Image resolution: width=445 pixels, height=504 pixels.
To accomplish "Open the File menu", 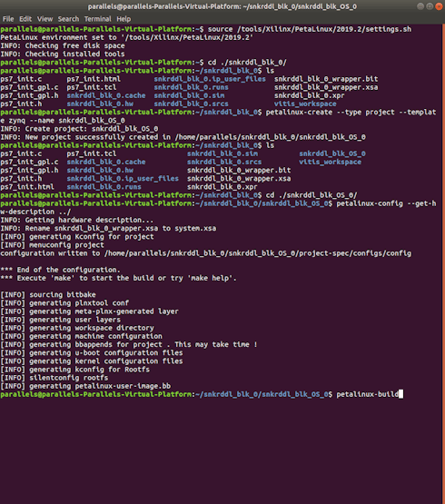I will (8, 19).
